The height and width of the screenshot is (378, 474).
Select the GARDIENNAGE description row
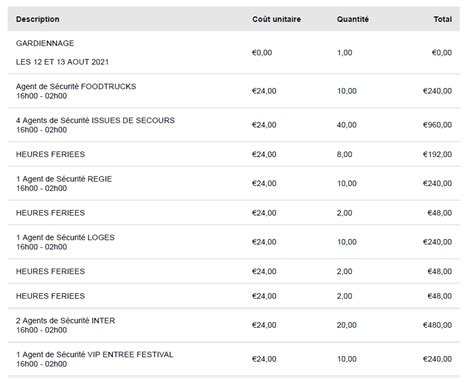(x=234, y=52)
